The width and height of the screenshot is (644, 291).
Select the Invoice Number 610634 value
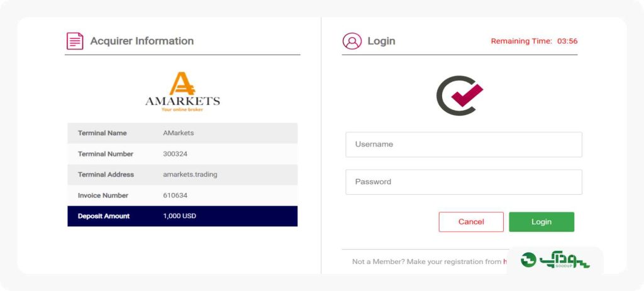point(175,195)
